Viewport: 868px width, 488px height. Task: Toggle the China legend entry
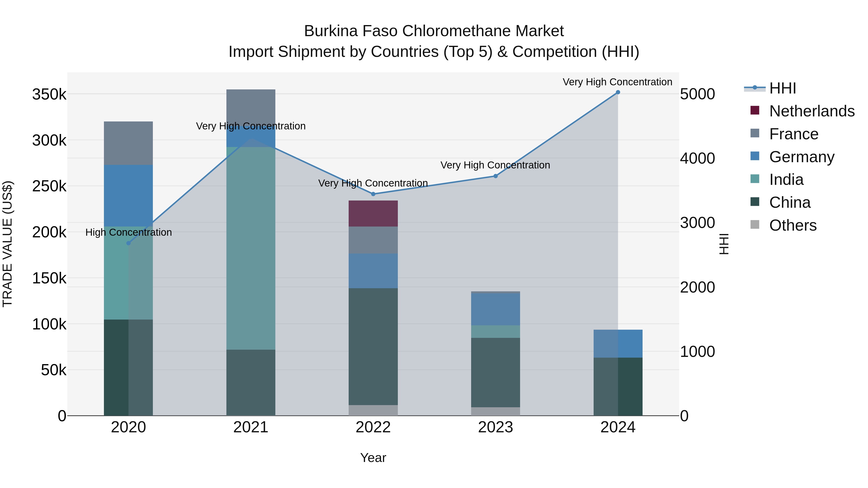[780, 202]
